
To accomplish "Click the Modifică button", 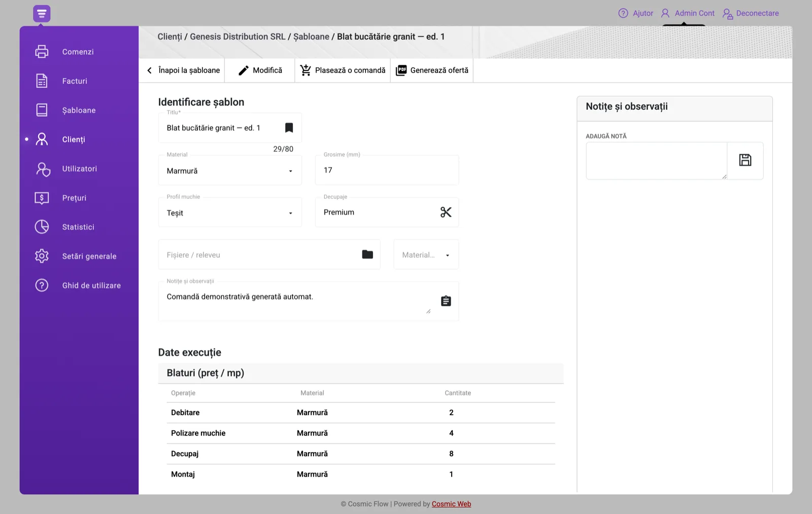I will (260, 70).
